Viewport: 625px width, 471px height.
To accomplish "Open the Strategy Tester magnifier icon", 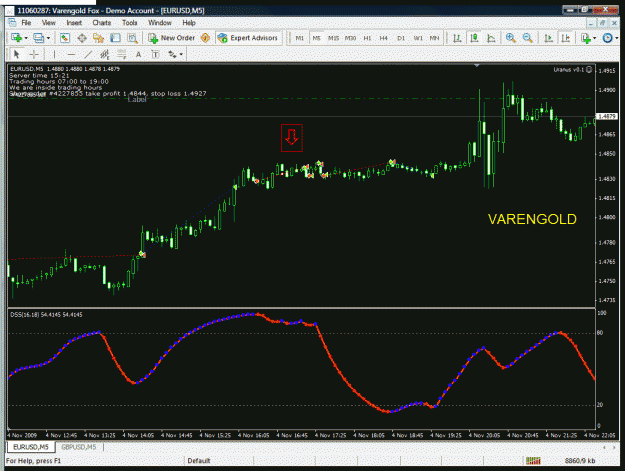I will coord(132,38).
